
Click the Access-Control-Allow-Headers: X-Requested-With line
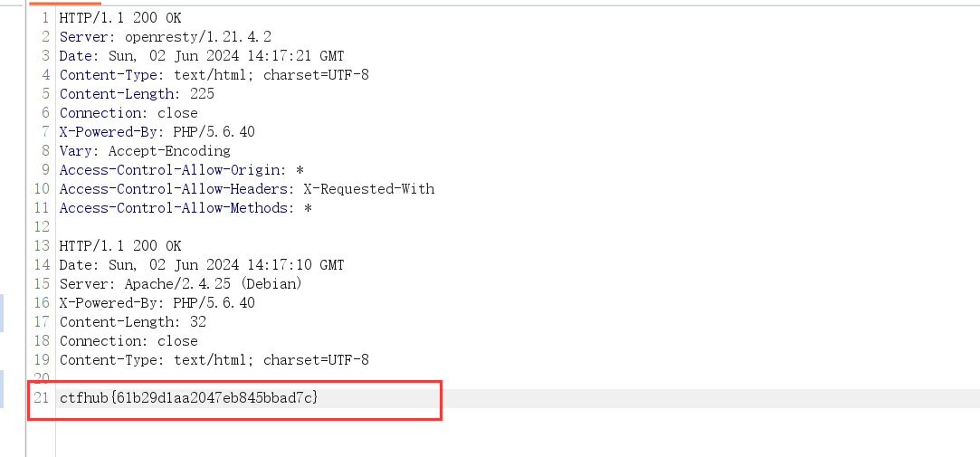tap(247, 188)
